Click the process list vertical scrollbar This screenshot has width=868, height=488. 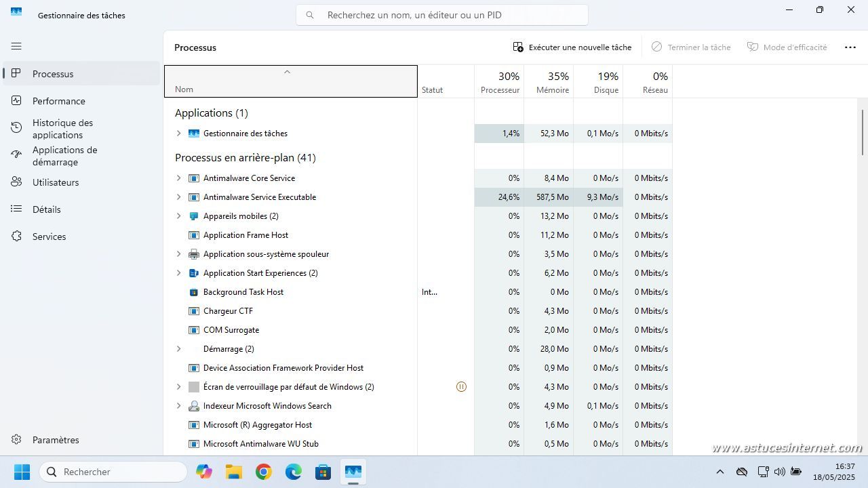863,133
